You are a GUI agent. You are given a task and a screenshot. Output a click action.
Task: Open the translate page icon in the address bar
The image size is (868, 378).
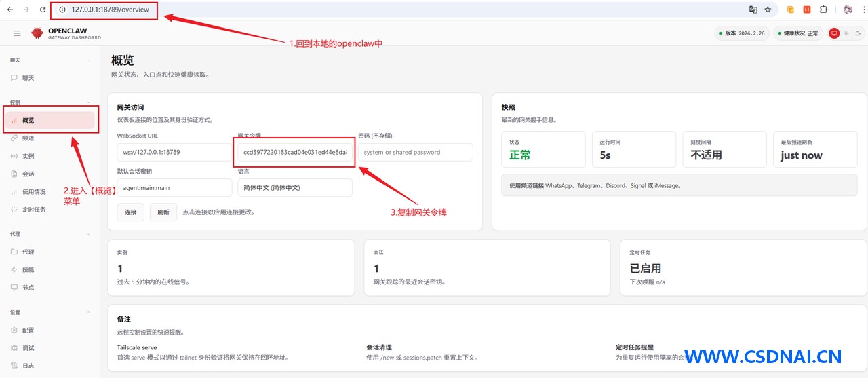[x=753, y=10]
